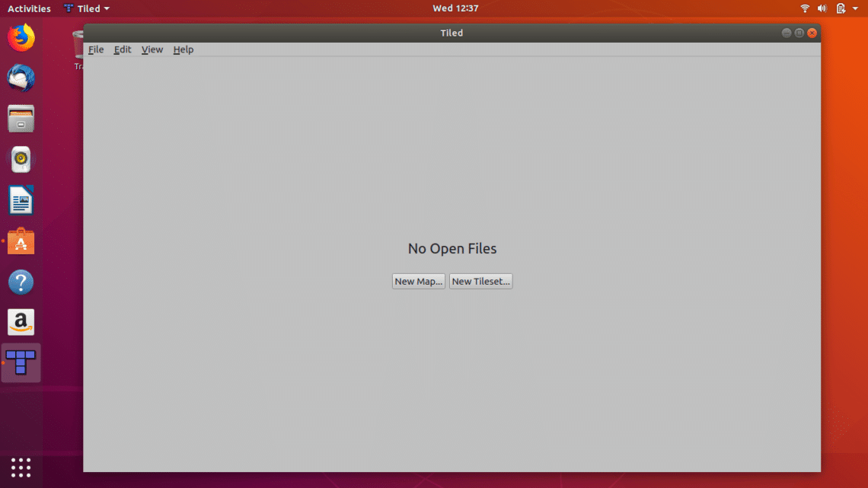This screenshot has height=488, width=868.
Task: Open the View menu in Tiled
Action: click(x=152, y=49)
